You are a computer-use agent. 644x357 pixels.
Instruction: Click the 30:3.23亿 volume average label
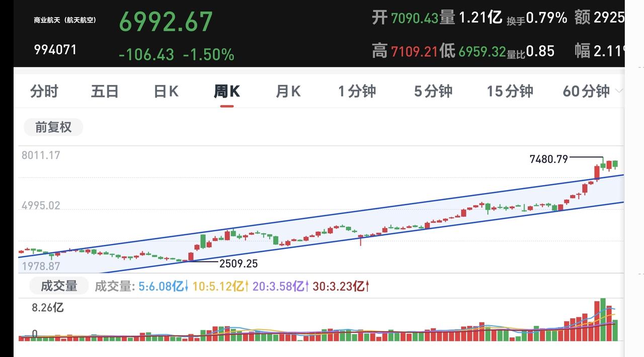(341, 287)
